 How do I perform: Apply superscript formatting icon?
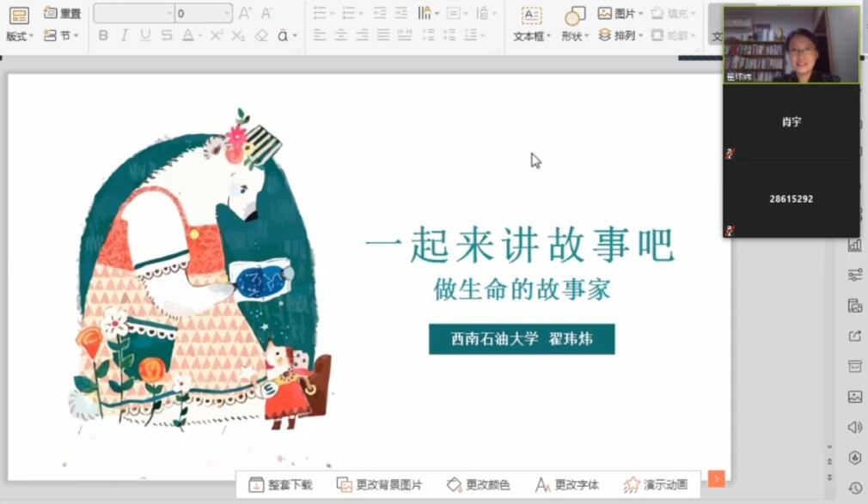[217, 34]
